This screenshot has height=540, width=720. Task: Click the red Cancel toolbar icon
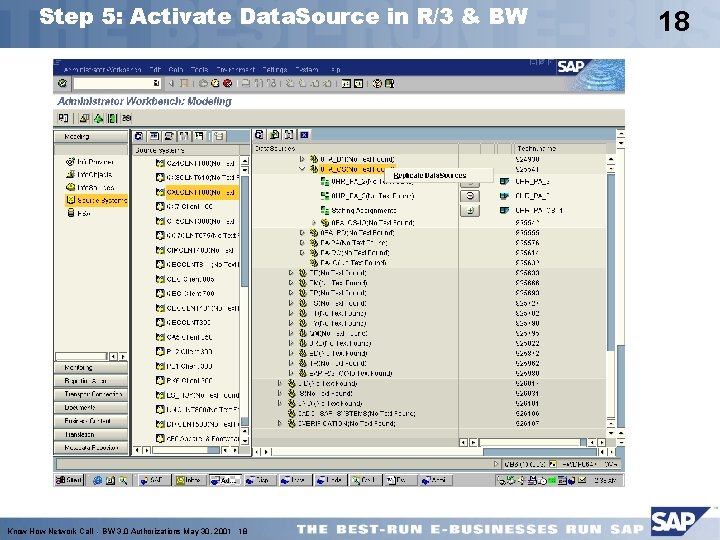tap(227, 83)
